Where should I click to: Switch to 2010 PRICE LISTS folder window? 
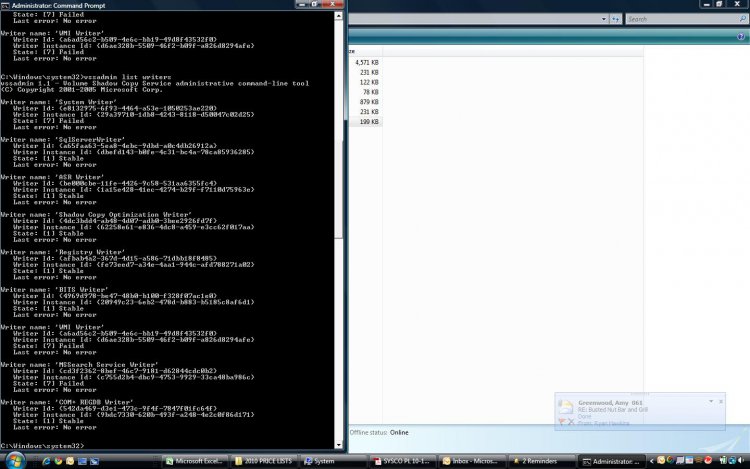pyautogui.click(x=264, y=461)
